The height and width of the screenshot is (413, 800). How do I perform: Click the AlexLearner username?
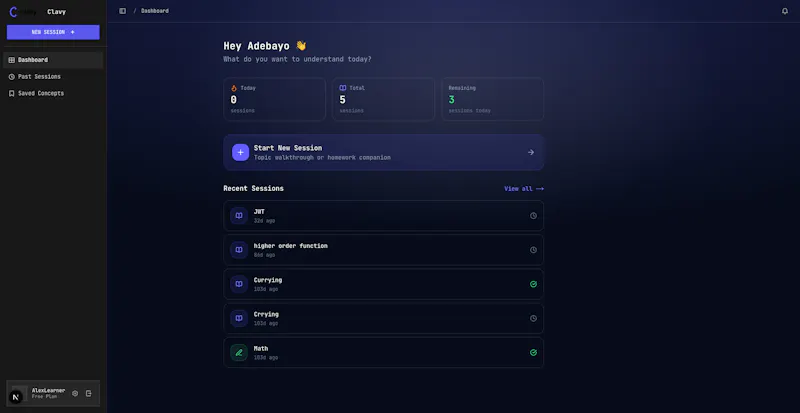tap(48, 391)
